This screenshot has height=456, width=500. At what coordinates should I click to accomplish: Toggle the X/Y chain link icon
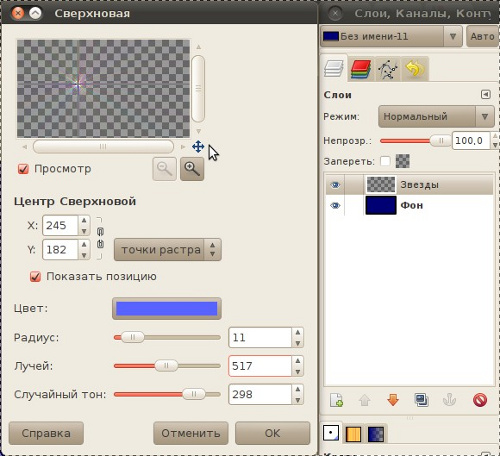click(100, 237)
